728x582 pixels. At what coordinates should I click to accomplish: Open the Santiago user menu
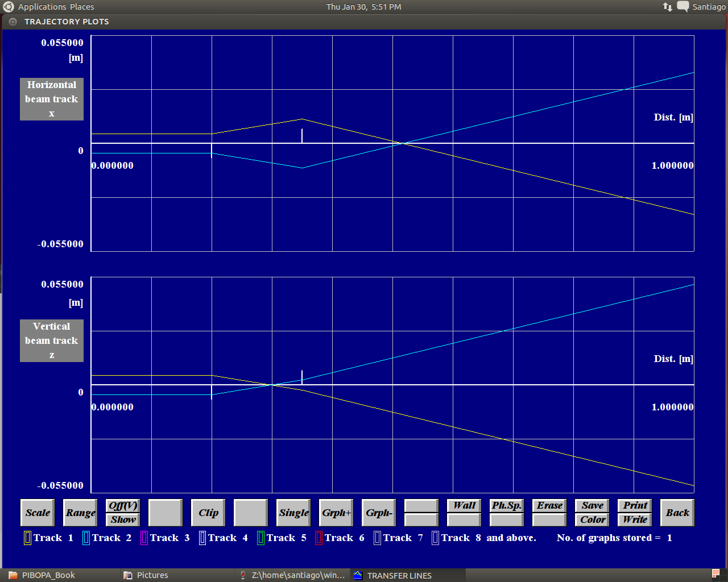[709, 7]
